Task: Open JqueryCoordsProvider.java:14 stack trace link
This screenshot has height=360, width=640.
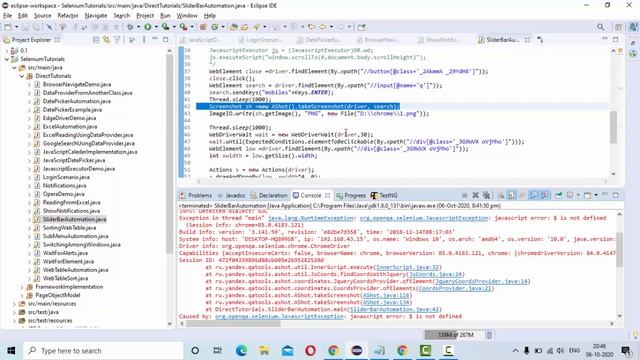Action: click(x=481, y=281)
